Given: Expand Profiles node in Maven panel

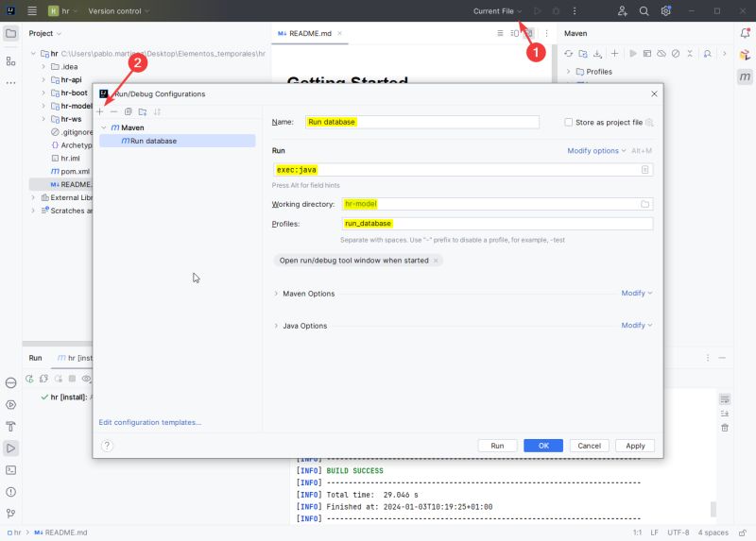Looking at the screenshot, I should click(x=569, y=72).
